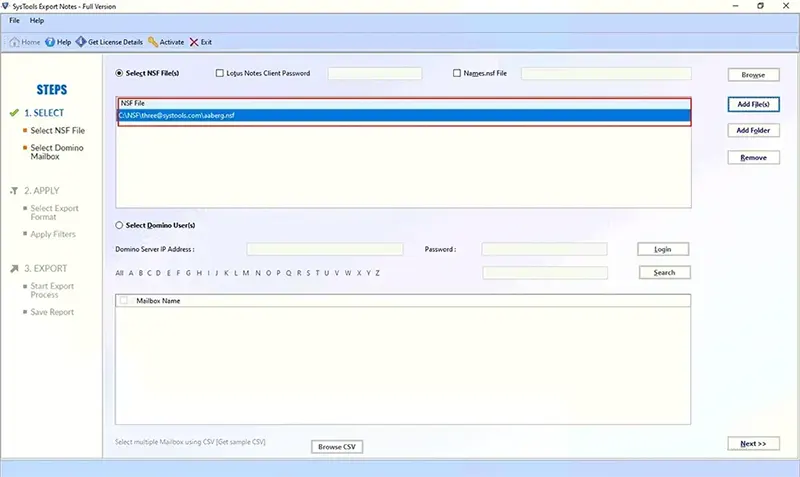
Task: Click the '2. APPLY' step heading
Action: [x=42, y=191]
